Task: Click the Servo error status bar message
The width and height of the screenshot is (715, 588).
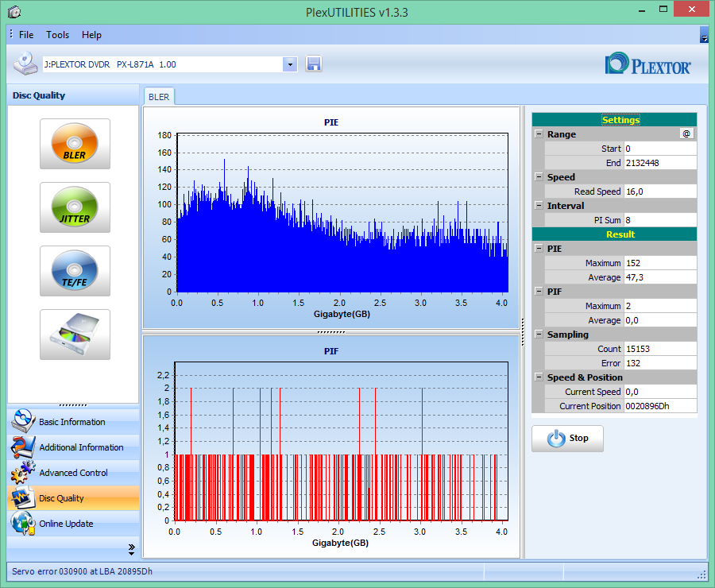Action: [x=82, y=571]
